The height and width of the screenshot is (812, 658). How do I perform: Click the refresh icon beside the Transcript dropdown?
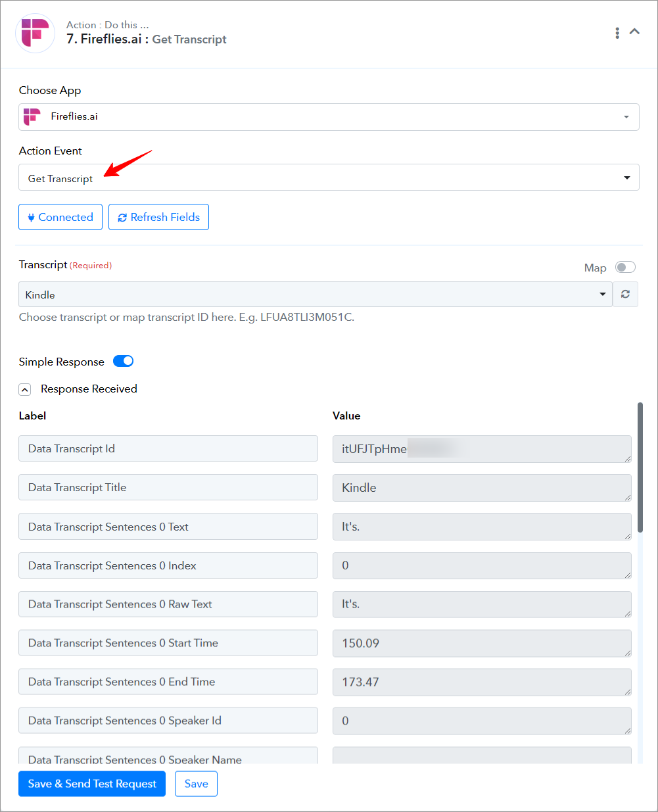(x=625, y=295)
